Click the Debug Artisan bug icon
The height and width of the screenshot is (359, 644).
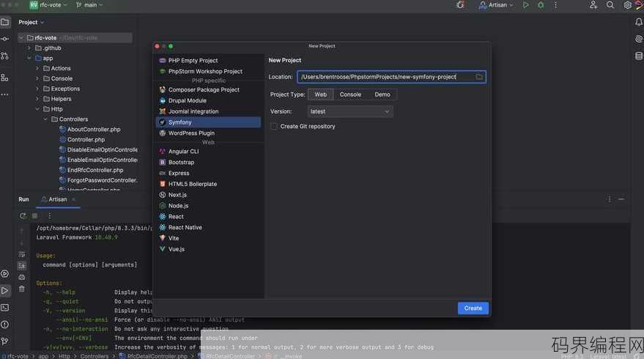[x=541, y=5]
